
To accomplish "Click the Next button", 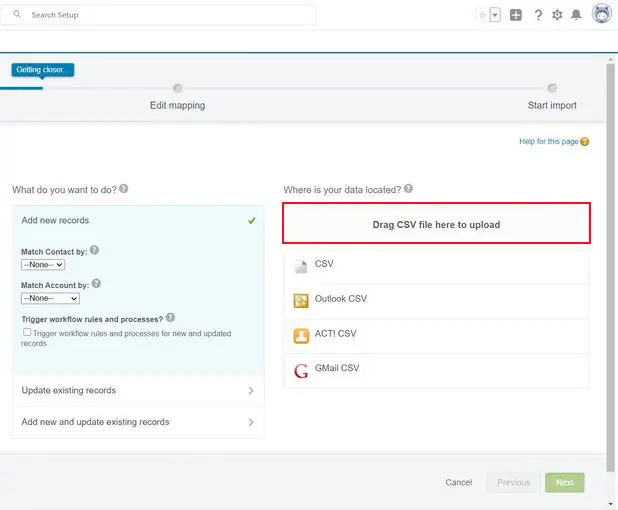I will (x=564, y=482).
